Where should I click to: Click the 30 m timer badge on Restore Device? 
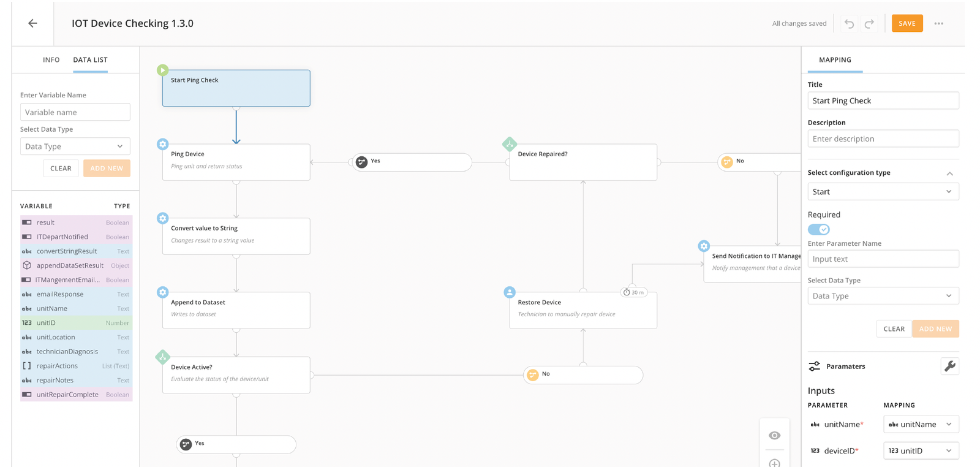pos(634,292)
